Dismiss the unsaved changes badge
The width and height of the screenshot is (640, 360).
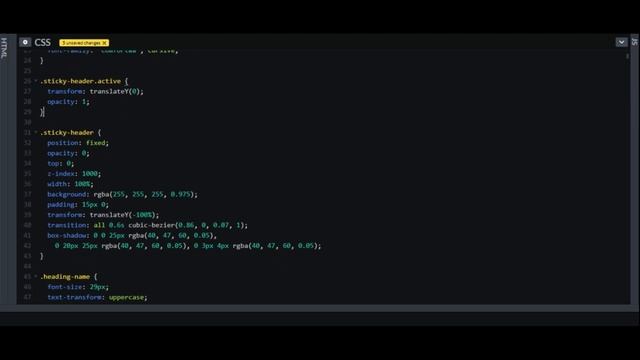[104, 42]
